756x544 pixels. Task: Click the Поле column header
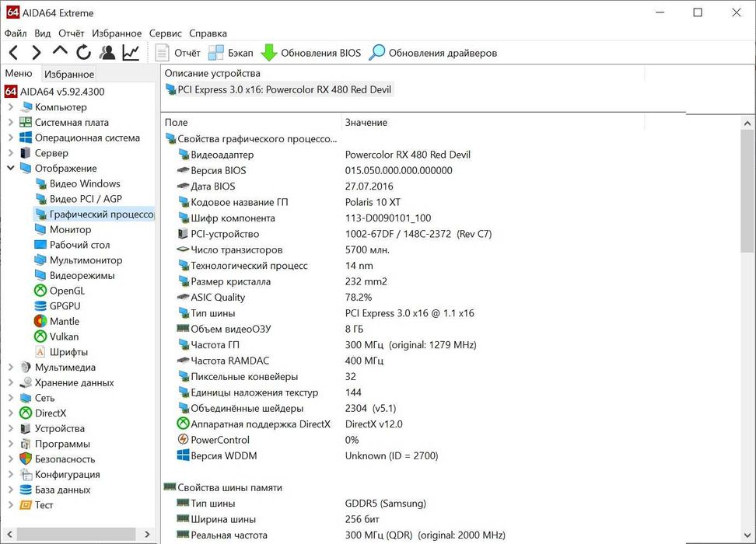(x=251, y=122)
